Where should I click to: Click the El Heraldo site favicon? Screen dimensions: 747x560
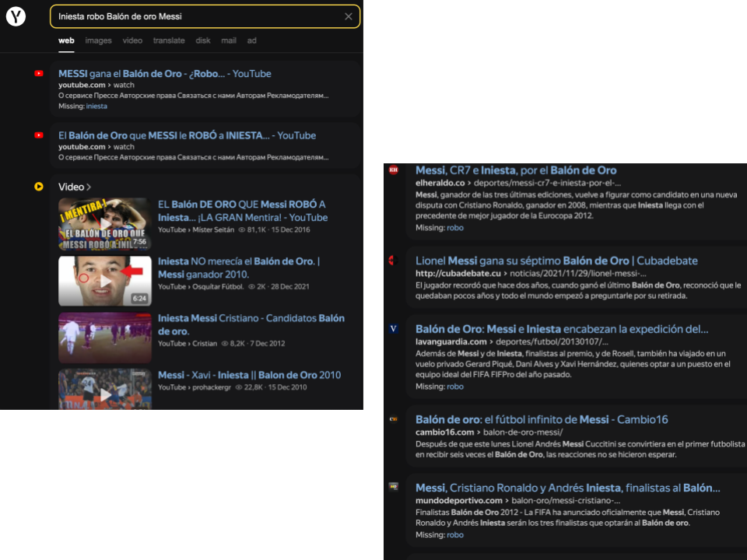tap(394, 170)
